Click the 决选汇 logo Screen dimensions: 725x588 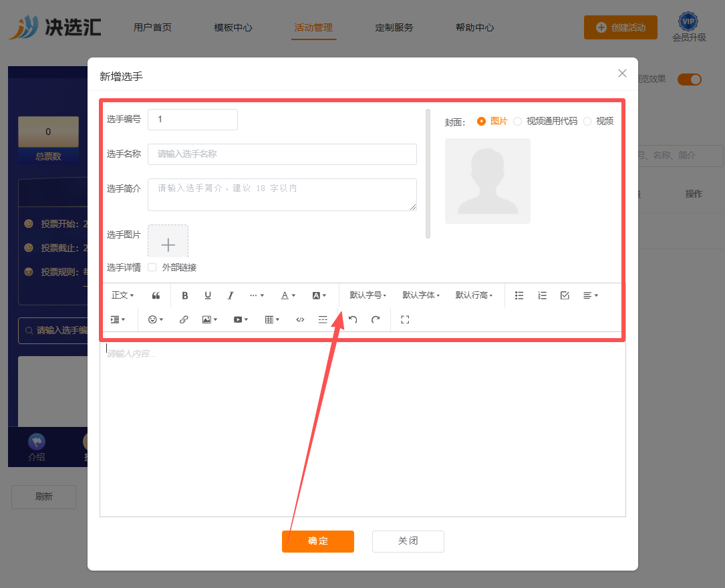(55, 27)
